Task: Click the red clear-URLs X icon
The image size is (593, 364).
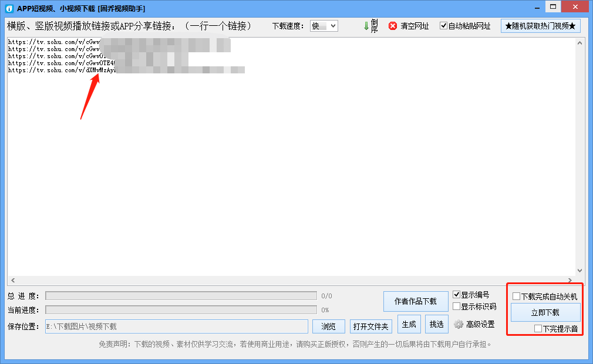Action: click(393, 26)
